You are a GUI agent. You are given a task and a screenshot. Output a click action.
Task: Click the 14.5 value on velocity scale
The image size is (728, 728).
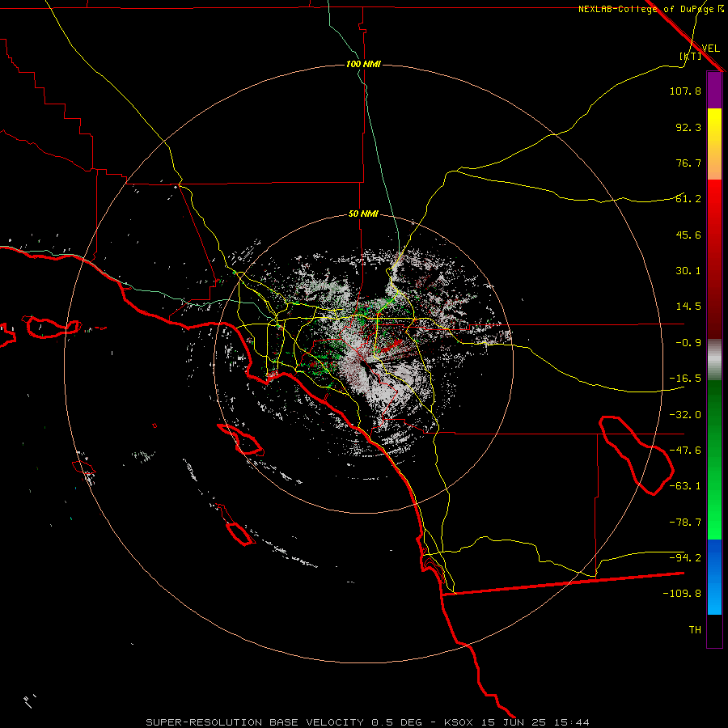[688, 307]
